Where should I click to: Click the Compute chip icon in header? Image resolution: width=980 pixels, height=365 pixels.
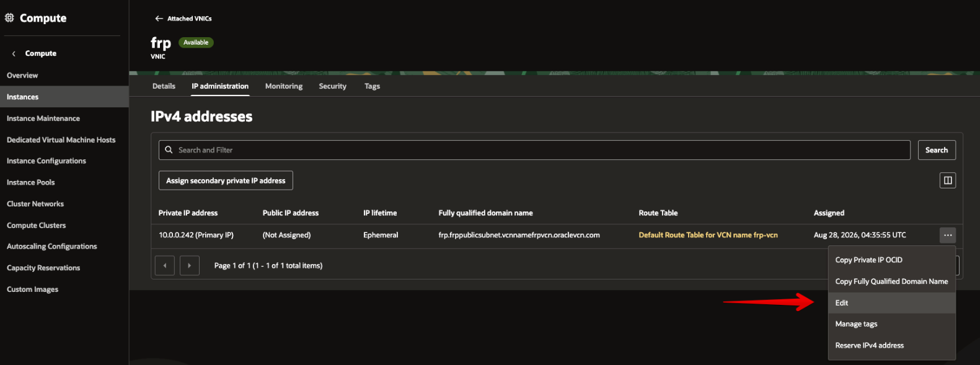click(x=9, y=18)
